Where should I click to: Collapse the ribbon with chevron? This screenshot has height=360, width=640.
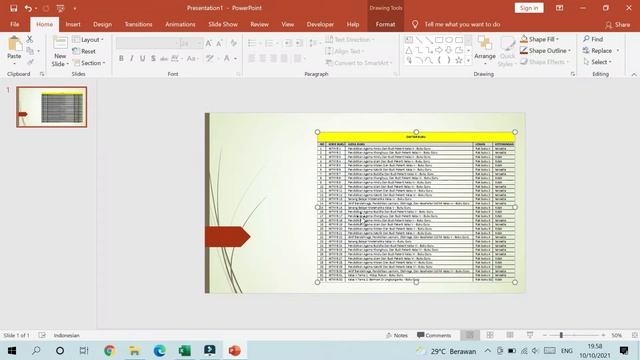pos(634,75)
